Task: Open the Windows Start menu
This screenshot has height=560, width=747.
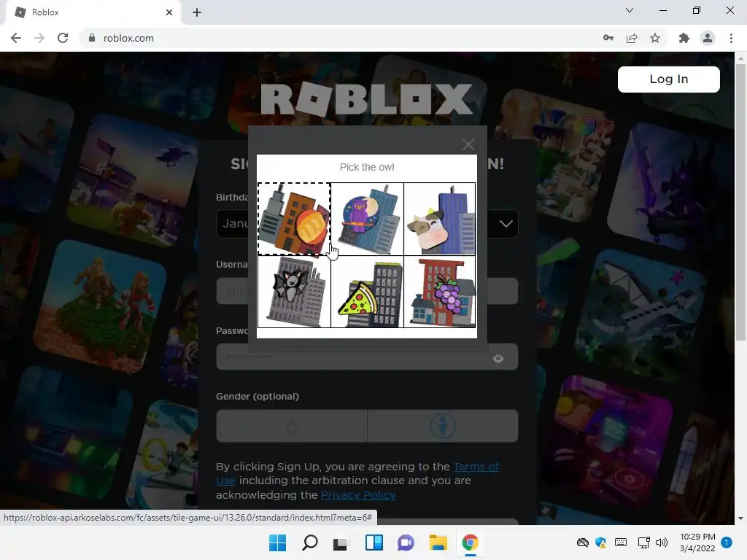Action: 277,542
